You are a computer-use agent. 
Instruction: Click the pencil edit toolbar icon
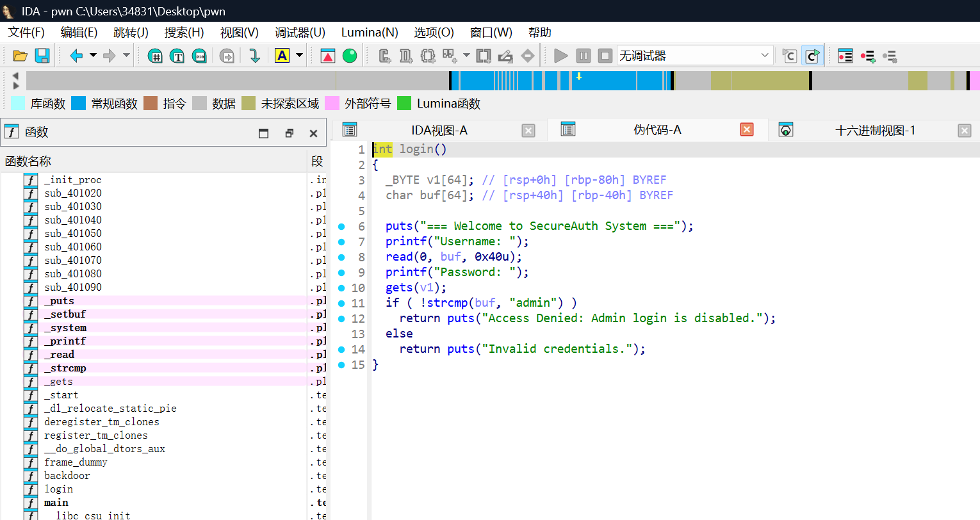[x=505, y=56]
